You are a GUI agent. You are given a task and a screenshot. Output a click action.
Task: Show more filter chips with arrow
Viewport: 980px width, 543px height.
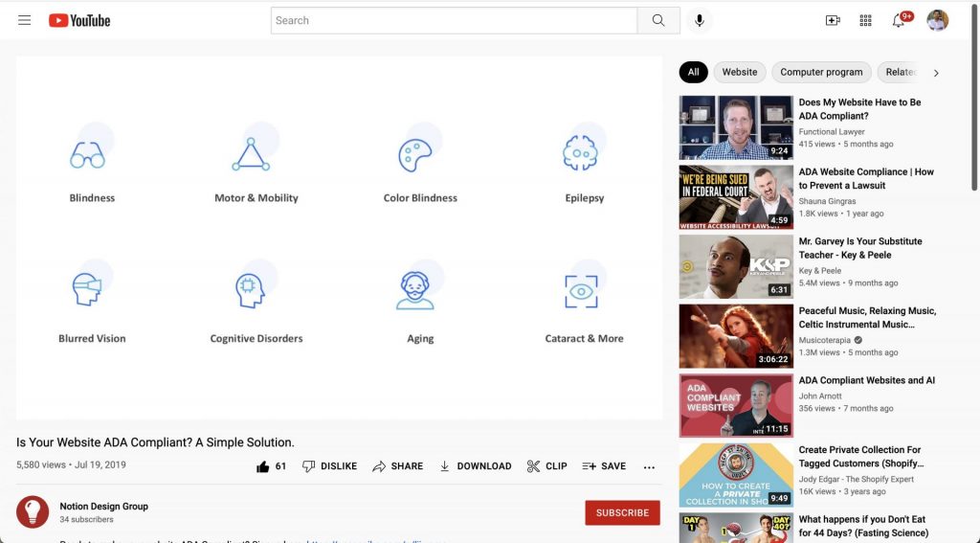tap(936, 73)
